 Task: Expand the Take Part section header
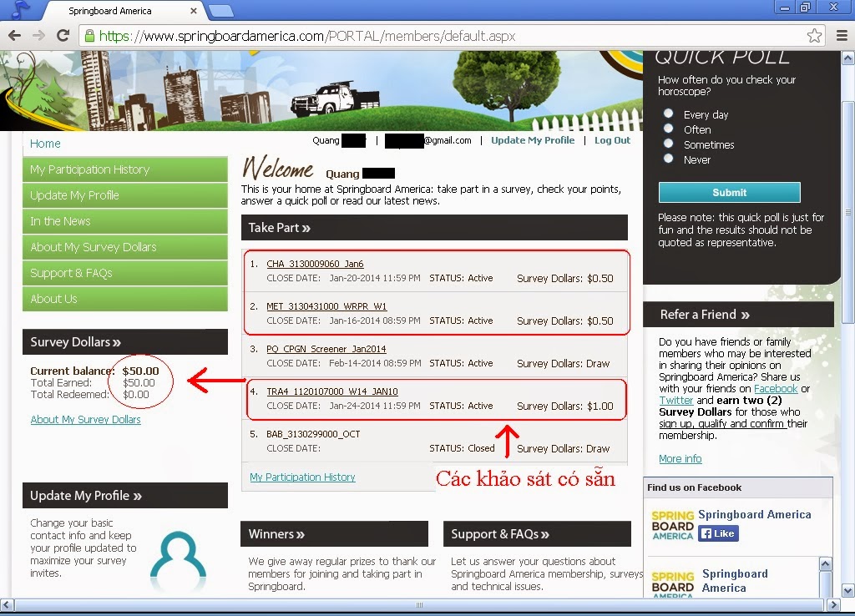pos(434,228)
